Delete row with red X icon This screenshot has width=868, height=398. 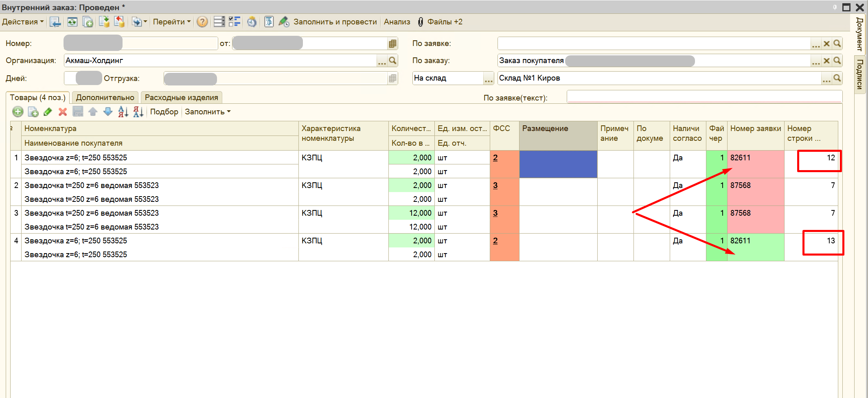click(63, 112)
